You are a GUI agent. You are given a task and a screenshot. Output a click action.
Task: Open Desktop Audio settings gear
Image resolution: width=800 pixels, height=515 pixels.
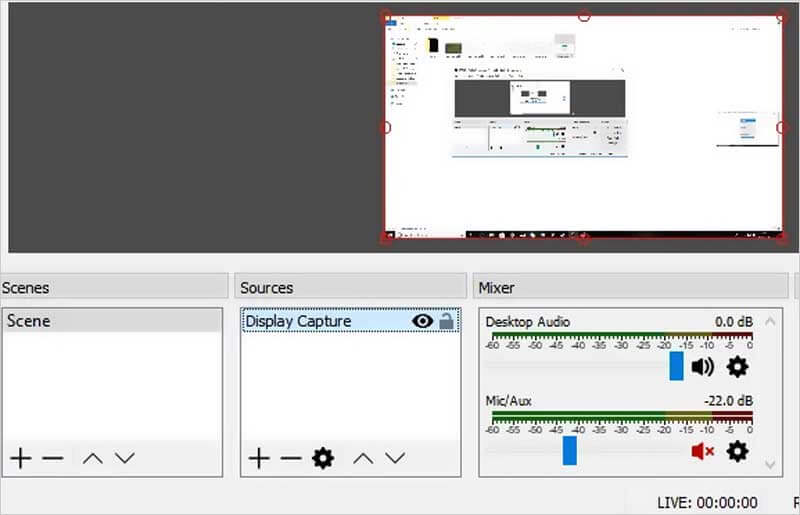coord(737,367)
